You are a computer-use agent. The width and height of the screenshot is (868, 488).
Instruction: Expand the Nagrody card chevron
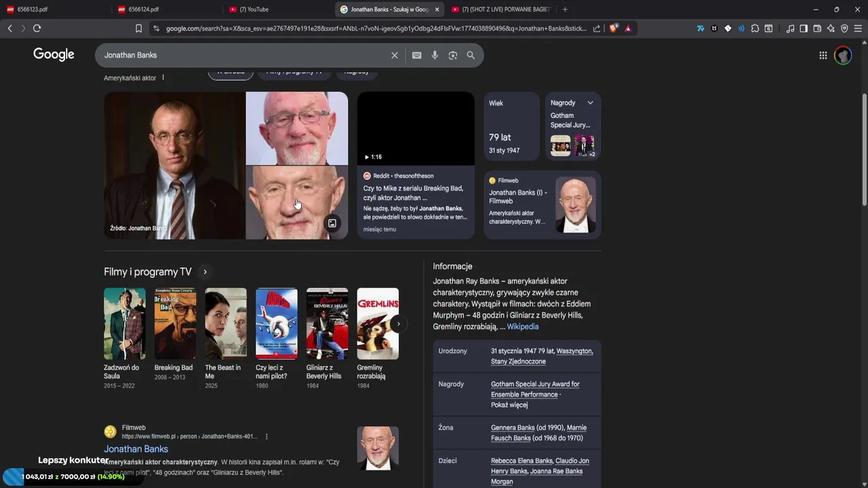590,103
